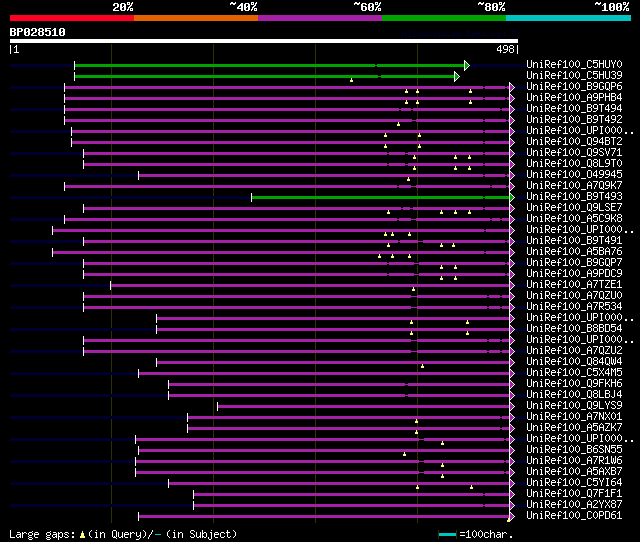Image resolution: width=640 pixels, height=542 pixels.
Task: Open hit UniRef100_B9GQP6
Action: click(x=574, y=87)
